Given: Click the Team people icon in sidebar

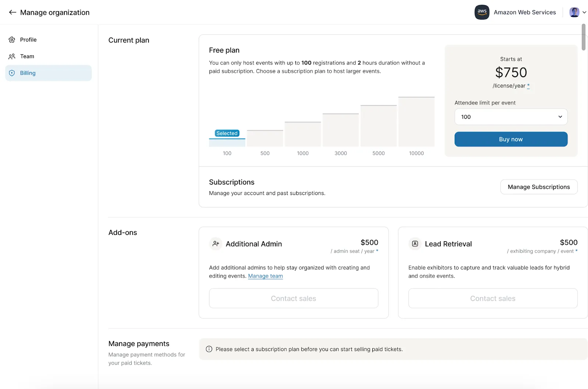Looking at the screenshot, I should click(12, 56).
